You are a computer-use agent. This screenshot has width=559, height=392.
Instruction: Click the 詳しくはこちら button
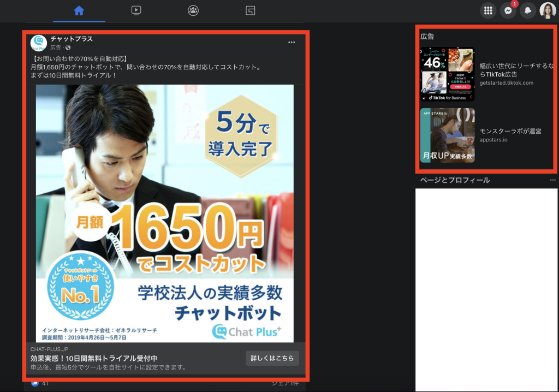(272, 358)
